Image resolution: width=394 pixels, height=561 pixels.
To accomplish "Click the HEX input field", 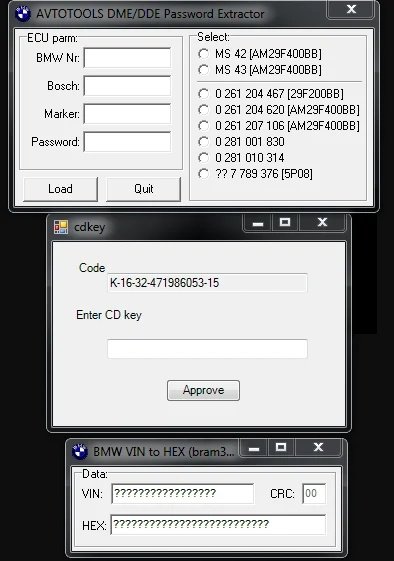I will (218, 525).
